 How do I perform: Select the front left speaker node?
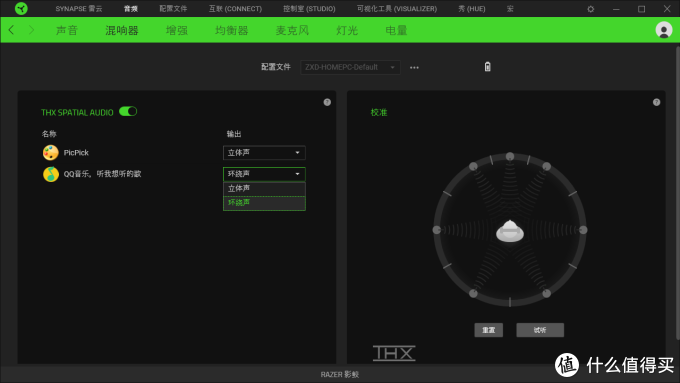473,166
